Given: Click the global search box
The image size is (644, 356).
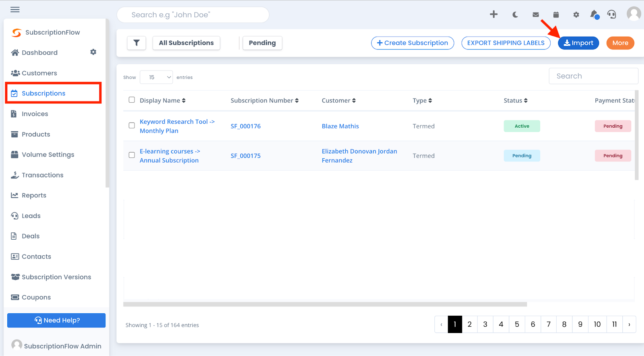Looking at the screenshot, I should (x=193, y=15).
